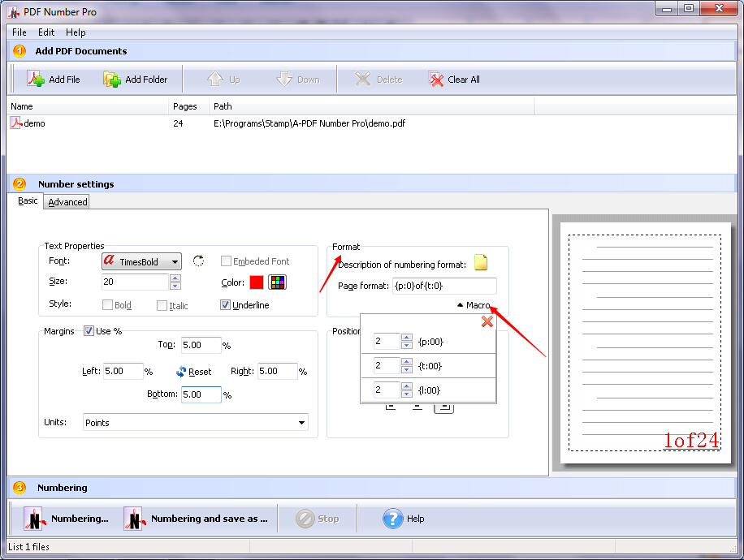Click the Size input field

tap(135, 282)
